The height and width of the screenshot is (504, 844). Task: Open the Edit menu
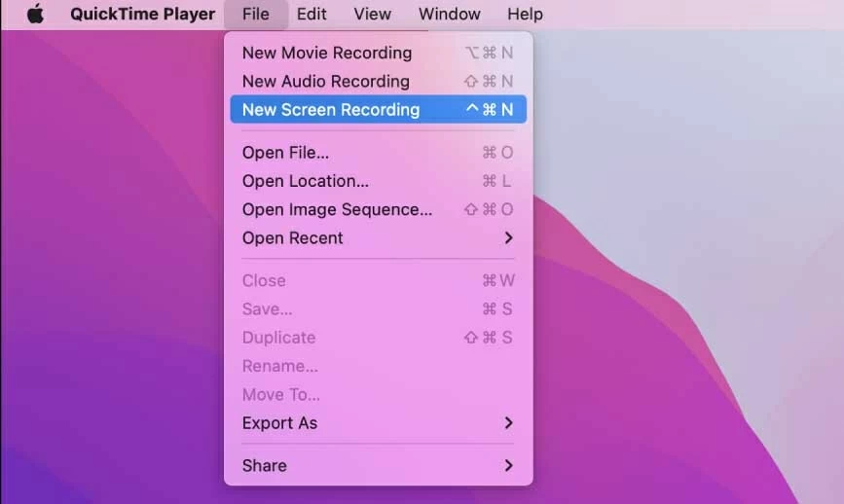tap(312, 14)
